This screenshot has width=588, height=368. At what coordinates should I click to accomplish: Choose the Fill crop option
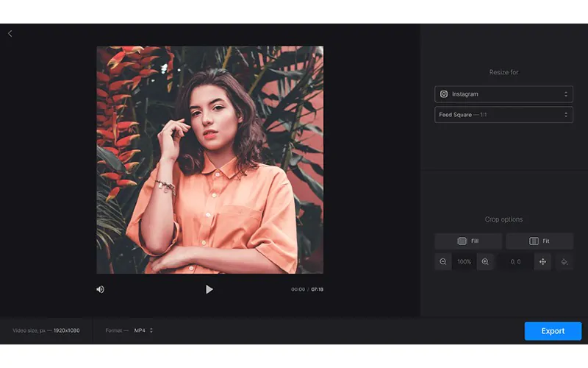point(468,241)
